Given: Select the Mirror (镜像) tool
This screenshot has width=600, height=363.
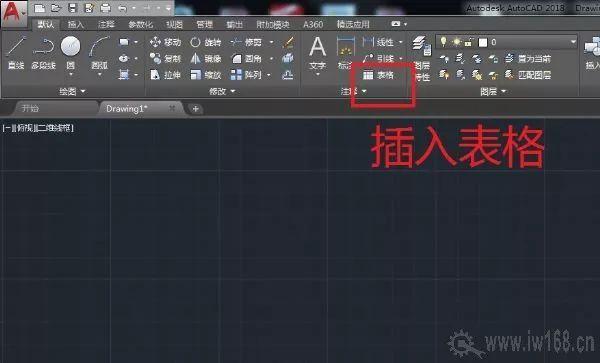Looking at the screenshot, I should pos(205,59).
